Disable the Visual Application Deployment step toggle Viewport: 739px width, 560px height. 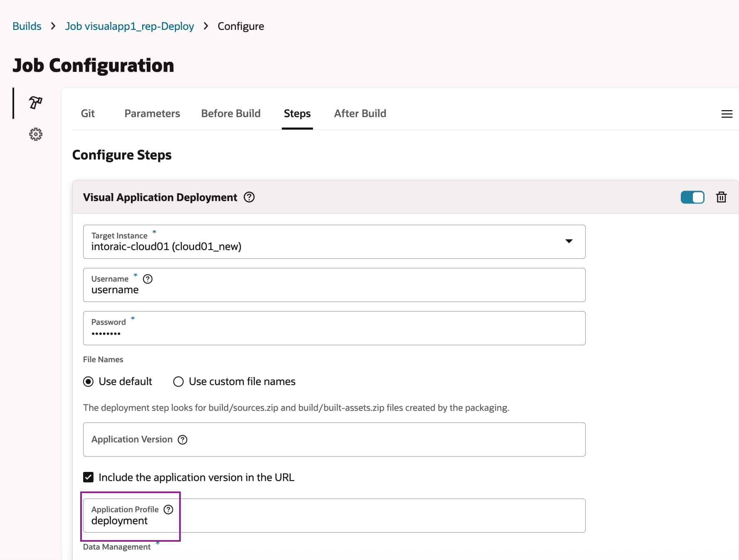(x=692, y=197)
